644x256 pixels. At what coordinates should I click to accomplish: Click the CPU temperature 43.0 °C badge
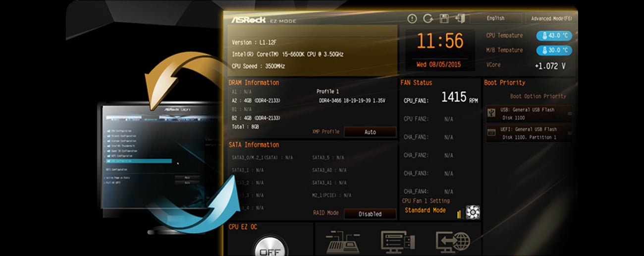554,36
